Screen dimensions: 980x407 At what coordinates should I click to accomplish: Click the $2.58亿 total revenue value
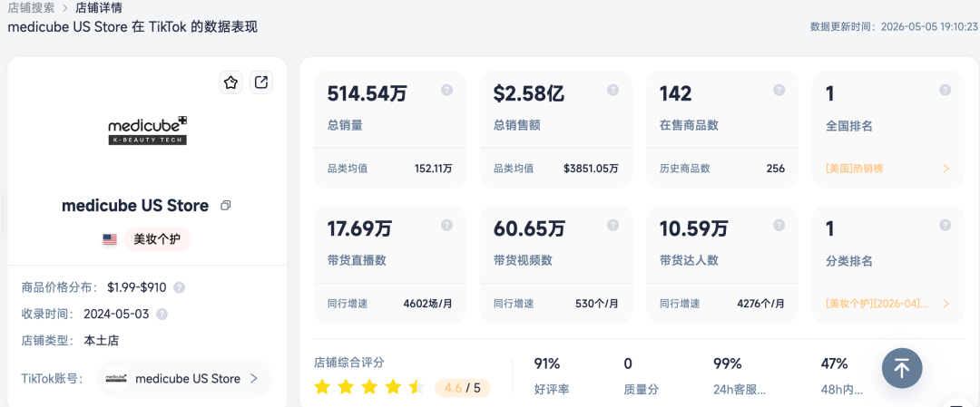pos(529,93)
